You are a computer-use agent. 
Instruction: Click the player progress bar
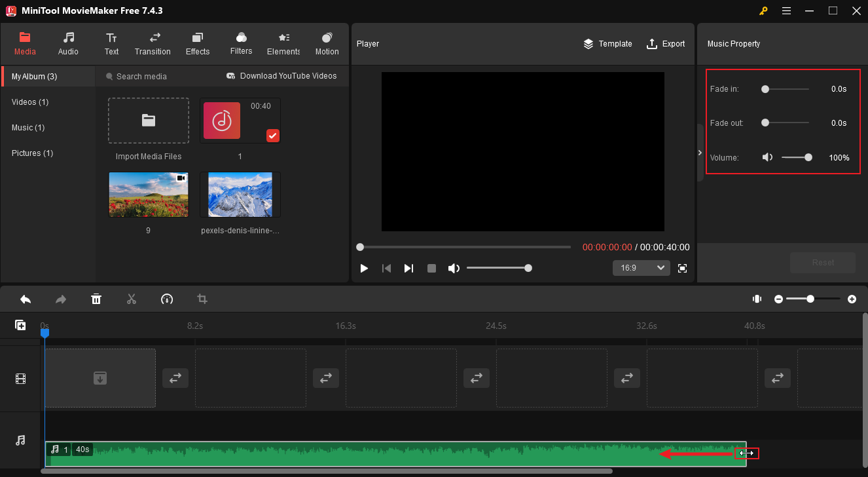(x=465, y=247)
